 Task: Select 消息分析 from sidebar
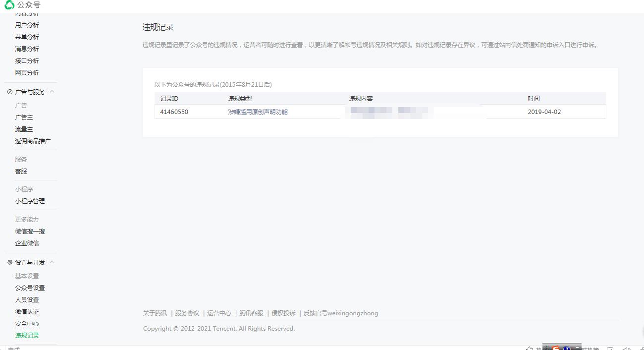click(x=27, y=49)
